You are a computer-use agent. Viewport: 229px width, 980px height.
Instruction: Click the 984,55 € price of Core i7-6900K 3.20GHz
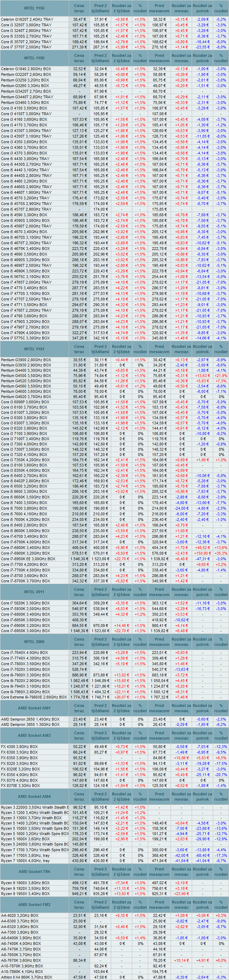click(79, 625)
